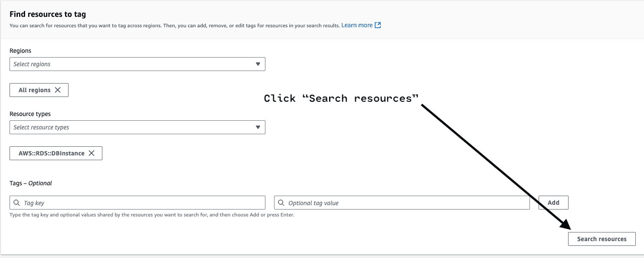Click the Search resources button
Viewport: 644px width, 258px height.
point(602,239)
